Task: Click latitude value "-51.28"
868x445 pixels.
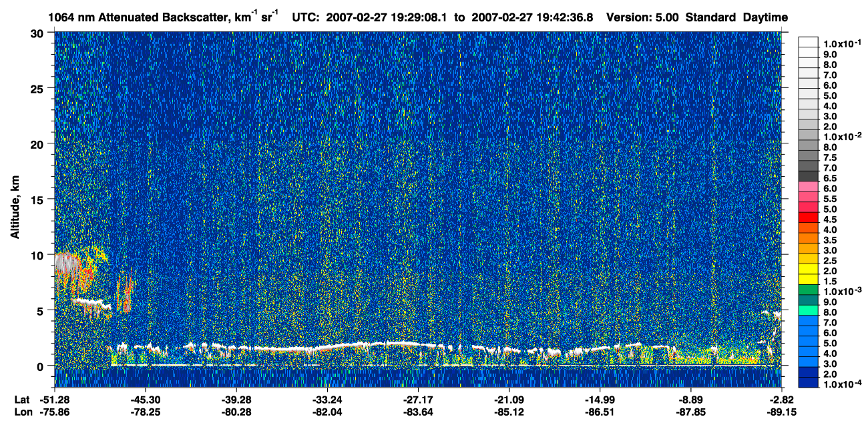Action: tap(55, 400)
